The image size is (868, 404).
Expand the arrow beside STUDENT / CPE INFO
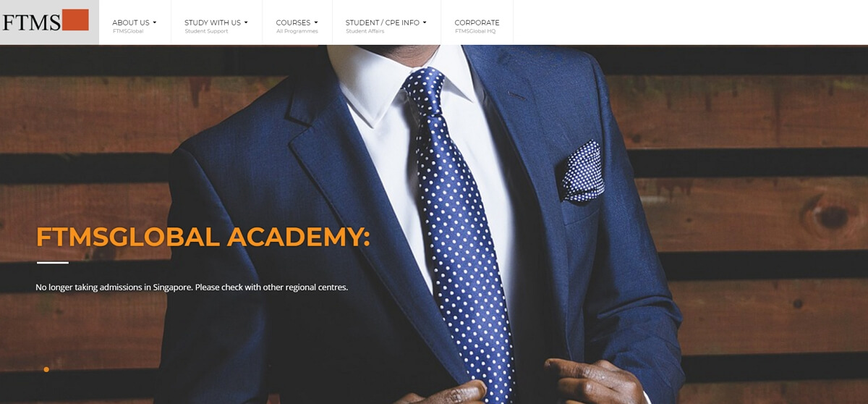(425, 22)
